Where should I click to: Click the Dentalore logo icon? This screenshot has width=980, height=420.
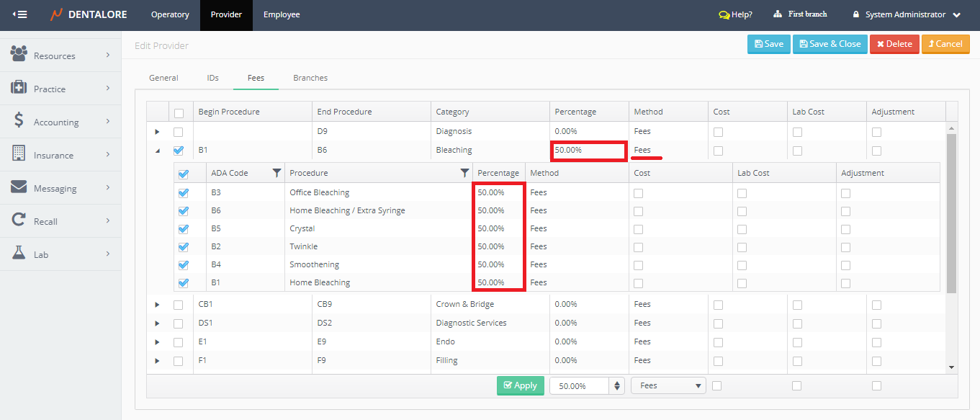pos(56,14)
